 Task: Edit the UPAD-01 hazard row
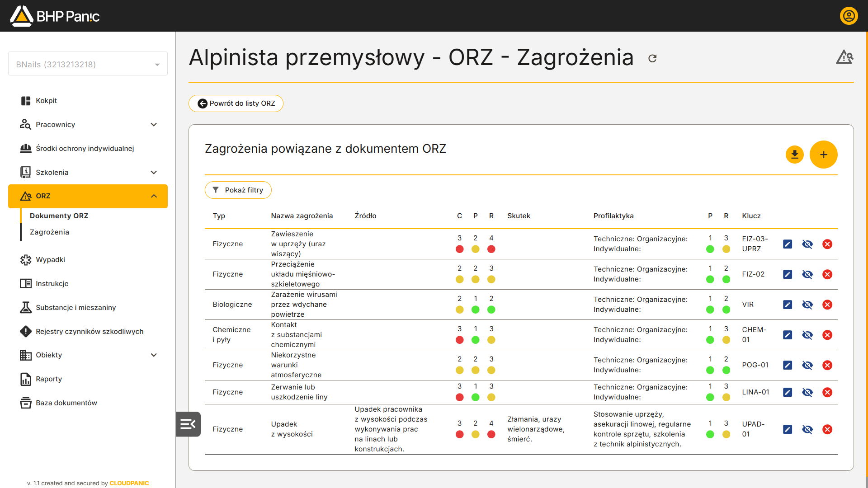pos(787,429)
